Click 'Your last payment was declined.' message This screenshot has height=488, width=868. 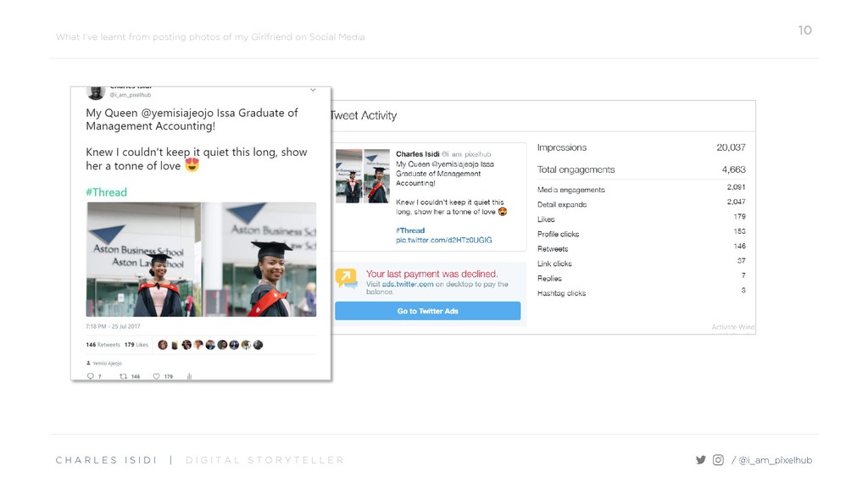431,274
